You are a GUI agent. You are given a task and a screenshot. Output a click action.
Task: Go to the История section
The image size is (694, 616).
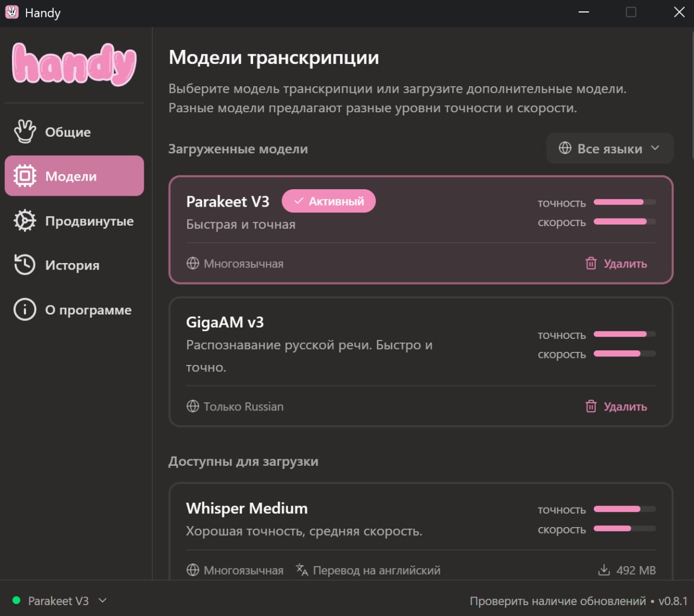coord(72,265)
